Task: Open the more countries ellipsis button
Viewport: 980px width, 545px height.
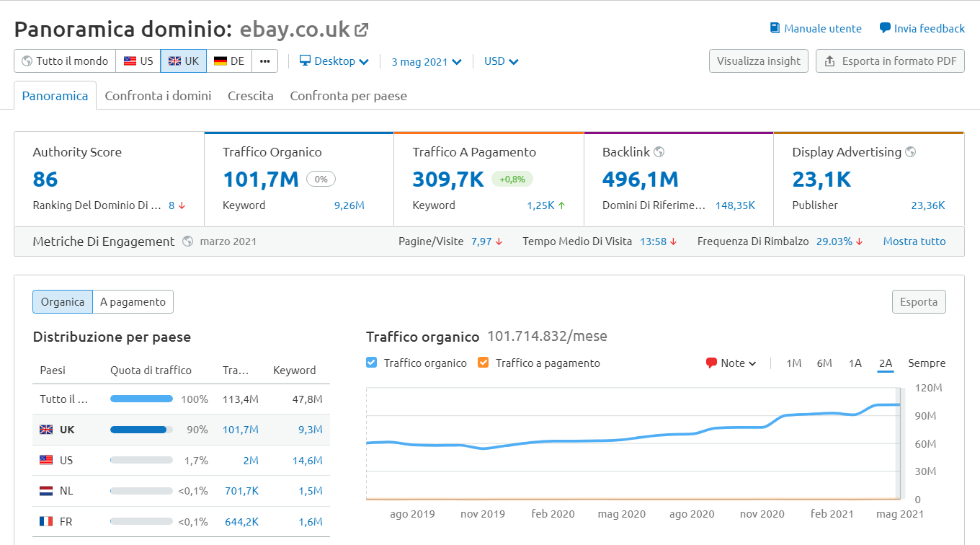Action: pos(264,61)
